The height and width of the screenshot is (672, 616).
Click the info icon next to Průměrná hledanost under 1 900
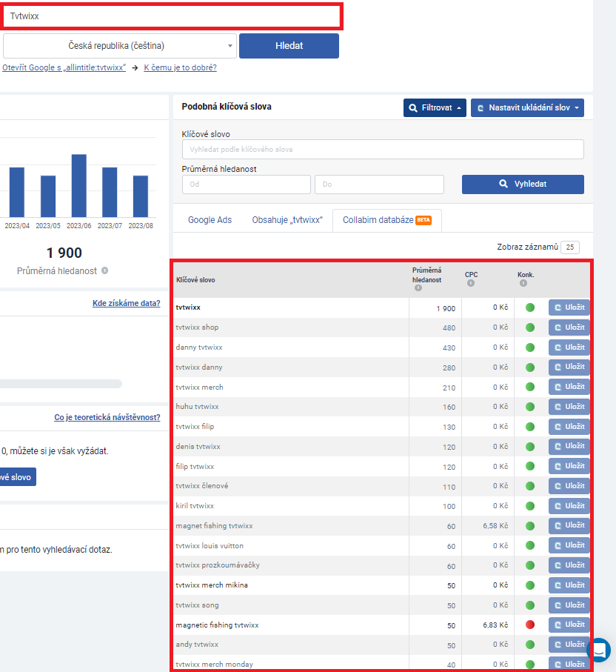[x=104, y=270]
